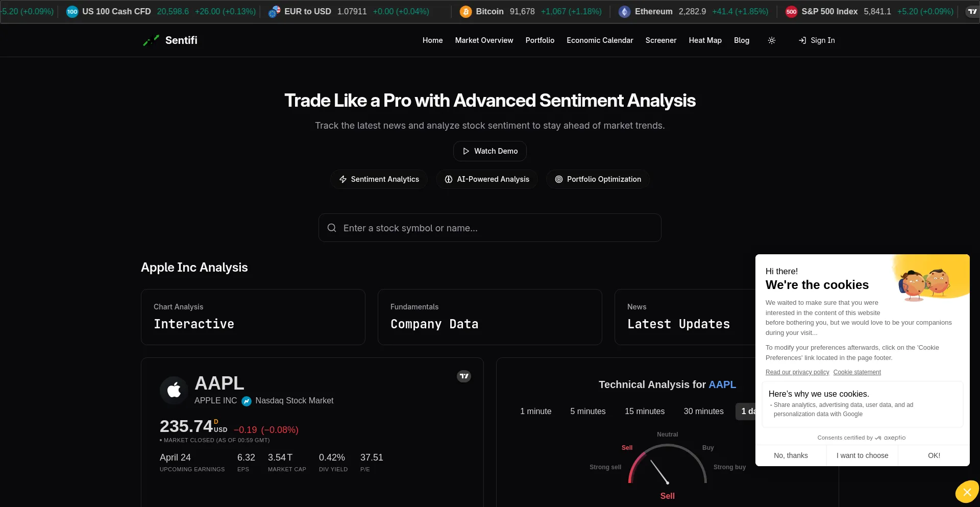Click the EUR to USD flag icon
Image resolution: width=980 pixels, height=507 pixels.
pyautogui.click(x=274, y=11)
